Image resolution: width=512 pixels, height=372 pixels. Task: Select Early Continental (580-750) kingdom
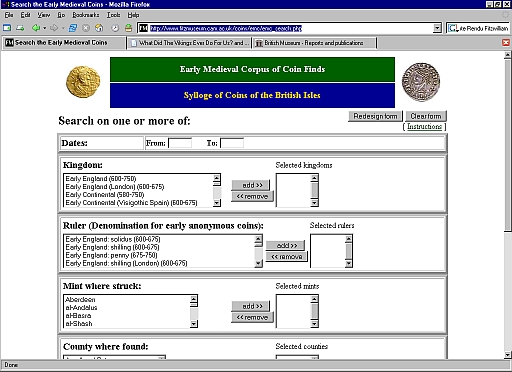pos(105,195)
